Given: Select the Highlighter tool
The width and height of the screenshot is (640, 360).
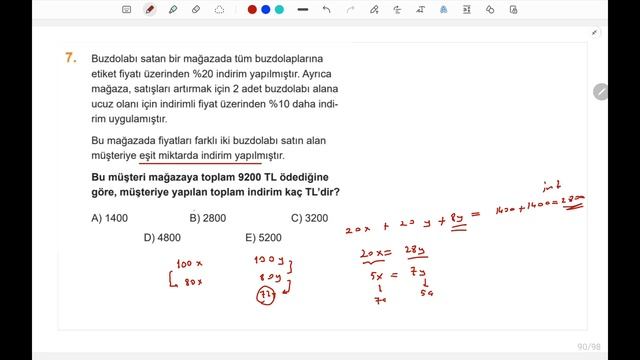Looking at the screenshot, I should (x=173, y=9).
